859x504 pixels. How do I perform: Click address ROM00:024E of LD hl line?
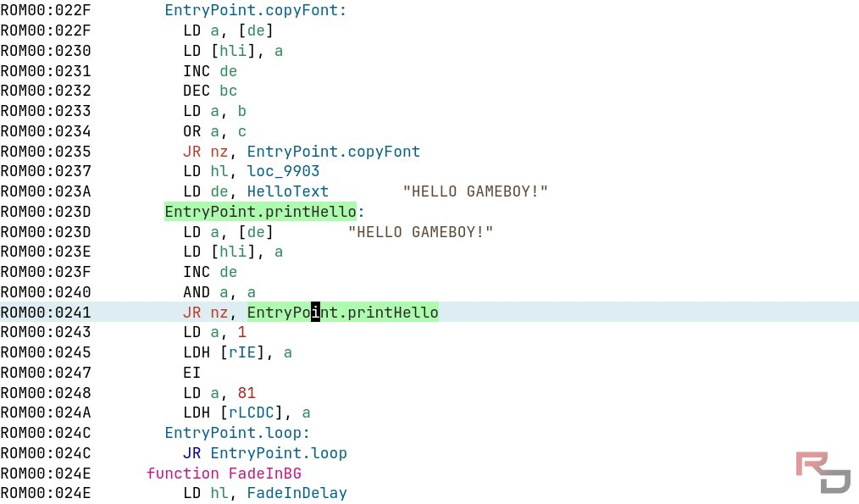pos(46,493)
